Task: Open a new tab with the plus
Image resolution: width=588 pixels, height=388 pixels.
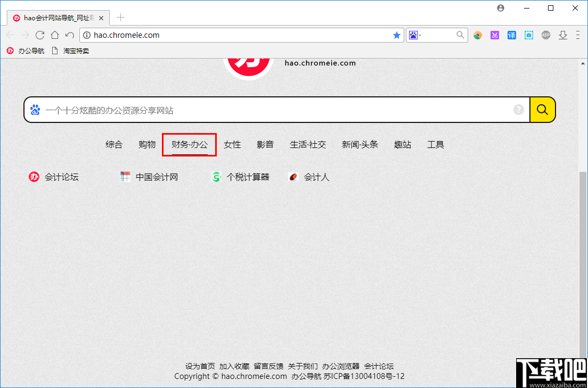Action: (120, 16)
